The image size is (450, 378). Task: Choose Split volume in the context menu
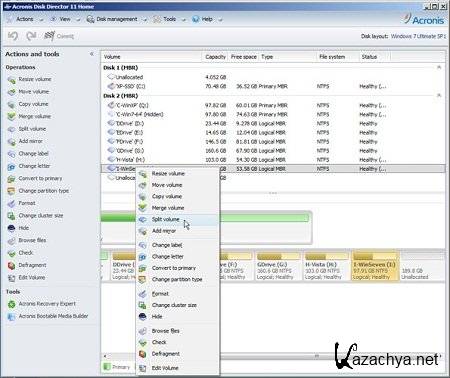point(178,219)
